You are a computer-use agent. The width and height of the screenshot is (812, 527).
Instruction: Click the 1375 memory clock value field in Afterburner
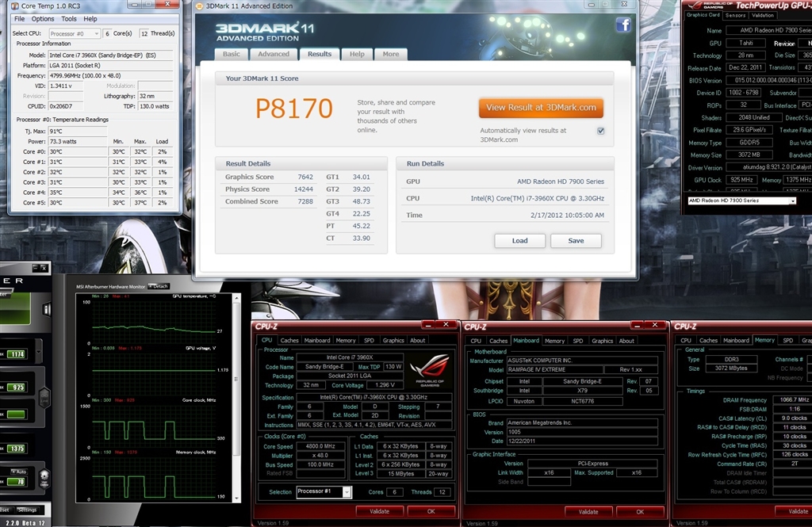coord(17,449)
